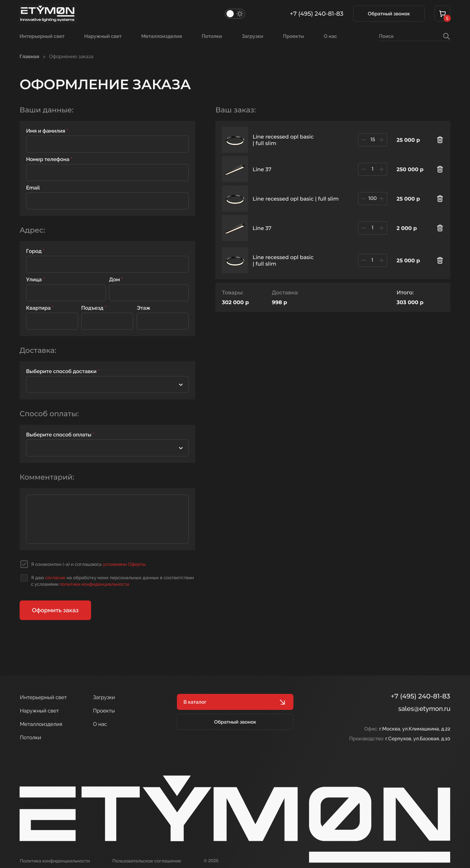Focus the Город field
Image resolution: width=470 pixels, height=868 pixels.
[107, 264]
